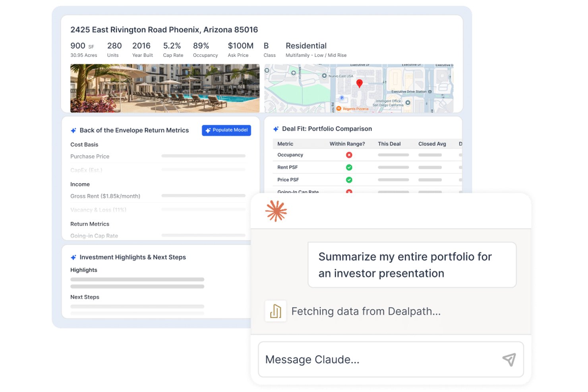Click the "5.2%" Cap Rate value
The image size is (588, 392).
172,46
